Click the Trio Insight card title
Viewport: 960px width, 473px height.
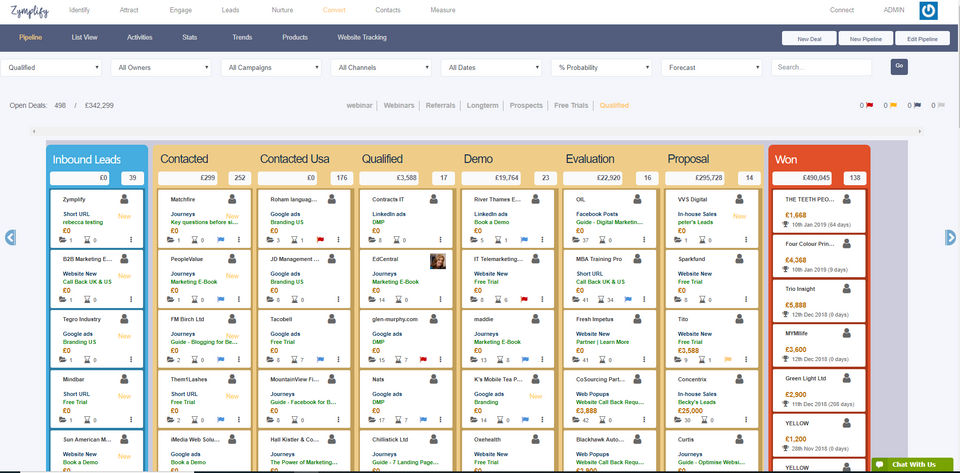coord(800,289)
